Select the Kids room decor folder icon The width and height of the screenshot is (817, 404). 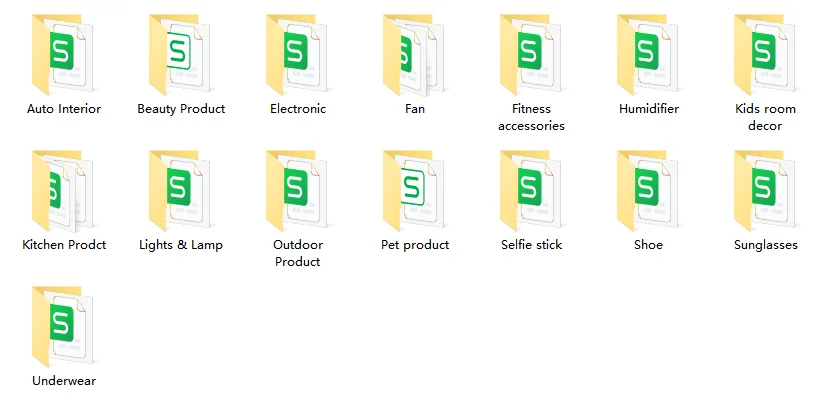click(x=766, y=54)
